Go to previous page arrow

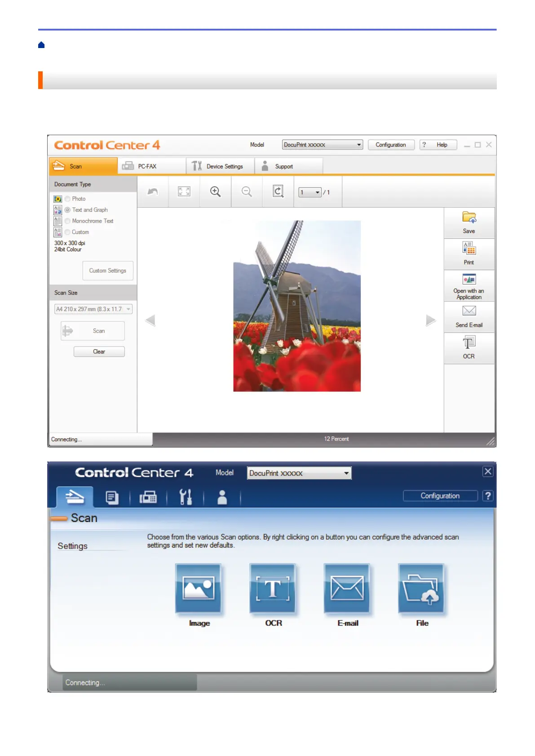(x=150, y=320)
